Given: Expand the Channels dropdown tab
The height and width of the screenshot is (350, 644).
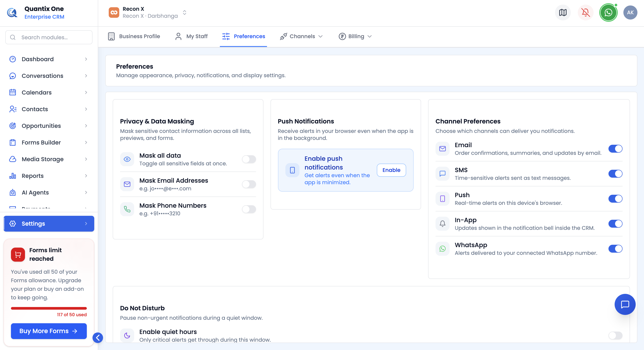Looking at the screenshot, I should pos(301,37).
